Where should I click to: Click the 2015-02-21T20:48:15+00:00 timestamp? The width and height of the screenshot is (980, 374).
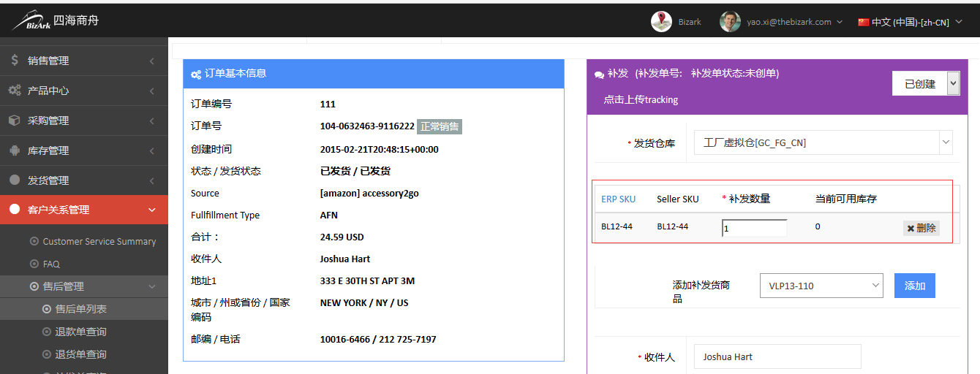tap(380, 149)
